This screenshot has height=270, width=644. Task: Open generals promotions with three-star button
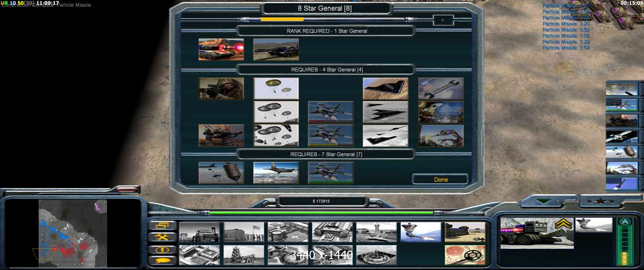pyautogui.click(x=599, y=201)
